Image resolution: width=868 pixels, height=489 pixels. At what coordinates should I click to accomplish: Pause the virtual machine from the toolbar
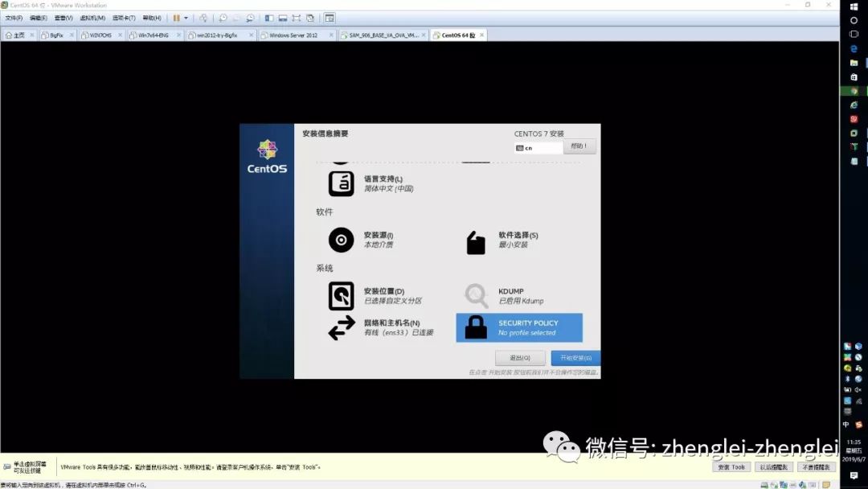[176, 18]
